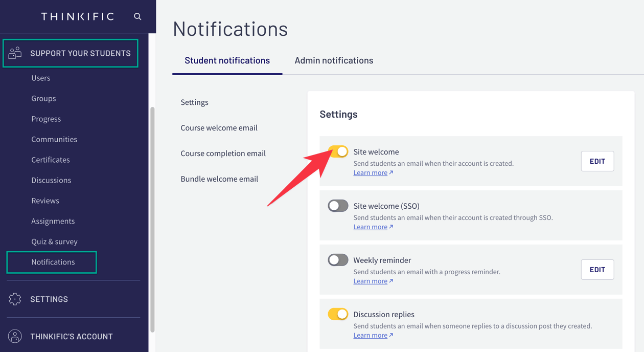Click the Support Your Students people icon
The width and height of the screenshot is (644, 352).
pos(15,53)
